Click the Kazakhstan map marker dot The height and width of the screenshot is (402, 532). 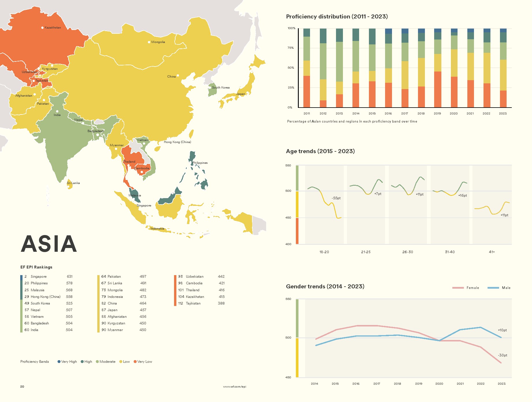42,28
